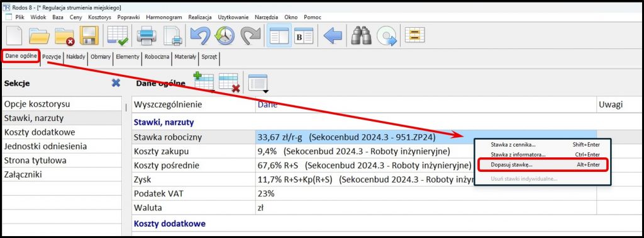Choose Stawka z informatora menu entry
This screenshot has height=238, width=644.
543,154
